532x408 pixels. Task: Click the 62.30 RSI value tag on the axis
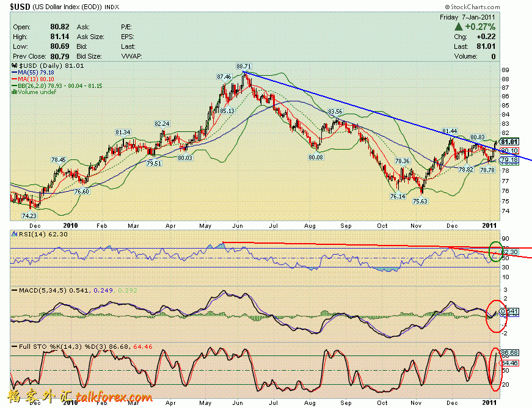click(x=509, y=252)
